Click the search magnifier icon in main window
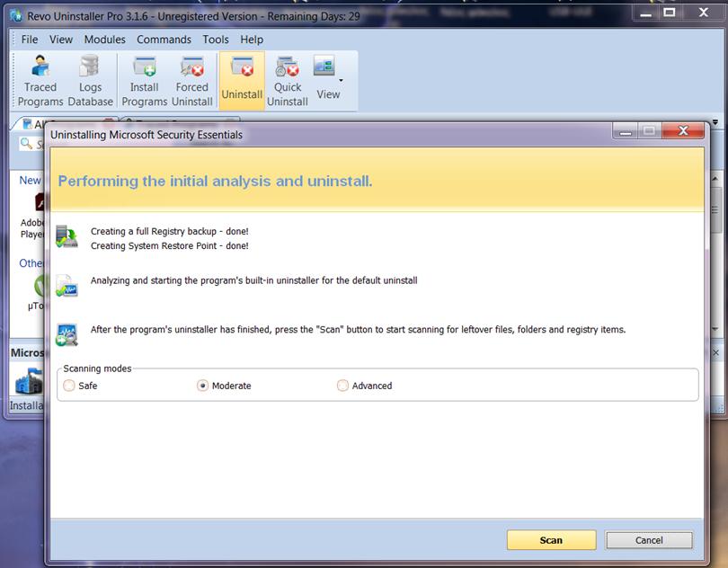The width and height of the screenshot is (728, 568). pyautogui.click(x=26, y=144)
